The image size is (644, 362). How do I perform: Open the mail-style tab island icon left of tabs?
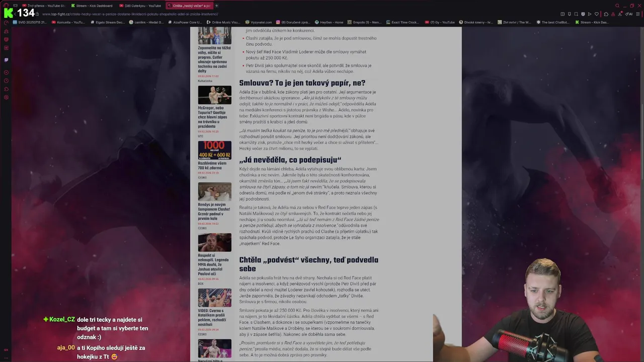16,6
